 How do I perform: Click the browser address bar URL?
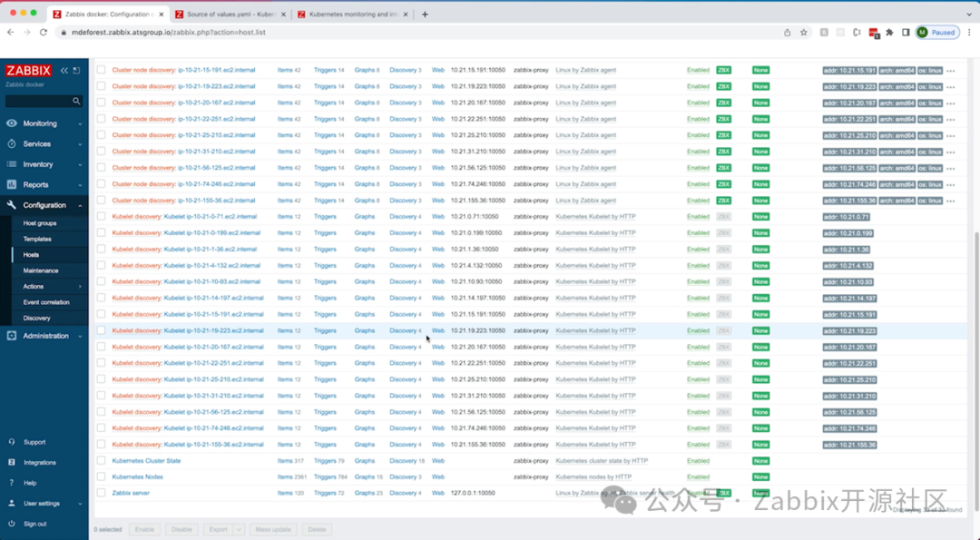pyautogui.click(x=169, y=33)
